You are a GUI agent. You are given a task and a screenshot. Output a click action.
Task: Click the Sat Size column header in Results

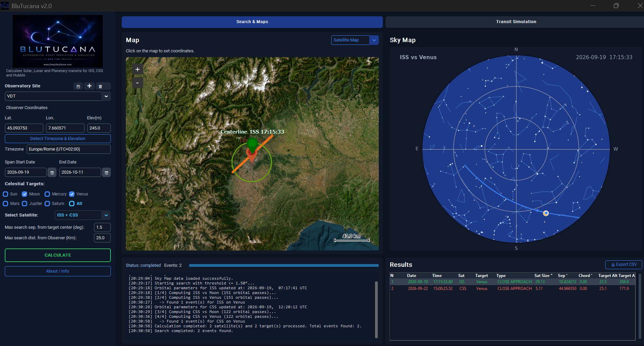click(x=543, y=276)
